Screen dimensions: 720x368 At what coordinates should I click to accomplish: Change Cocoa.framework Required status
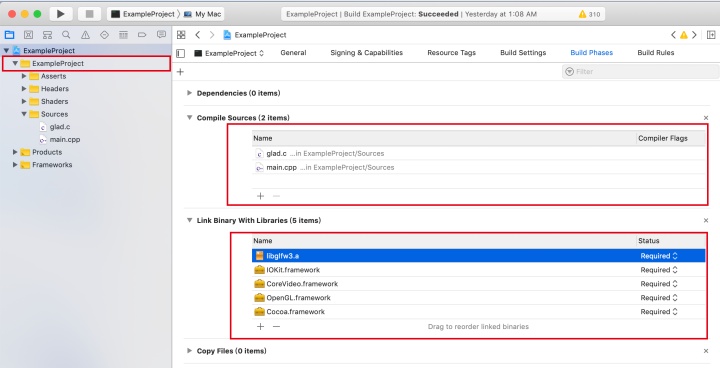[x=659, y=311]
